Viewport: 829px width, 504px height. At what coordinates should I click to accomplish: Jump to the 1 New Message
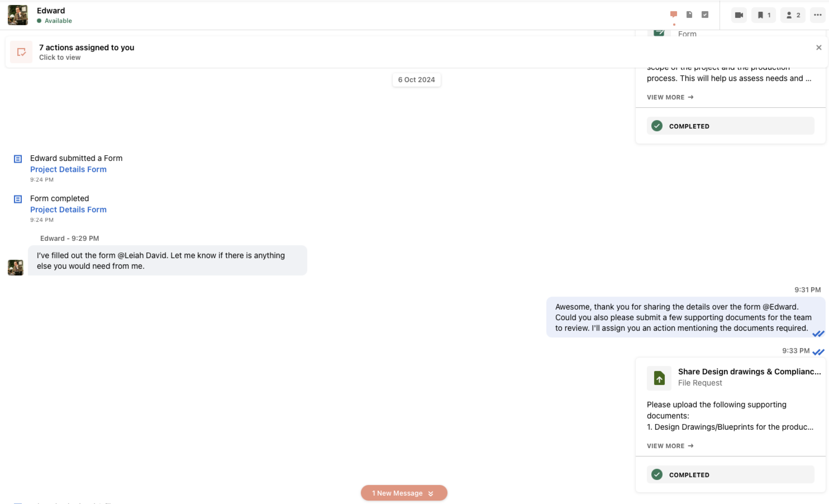404,493
